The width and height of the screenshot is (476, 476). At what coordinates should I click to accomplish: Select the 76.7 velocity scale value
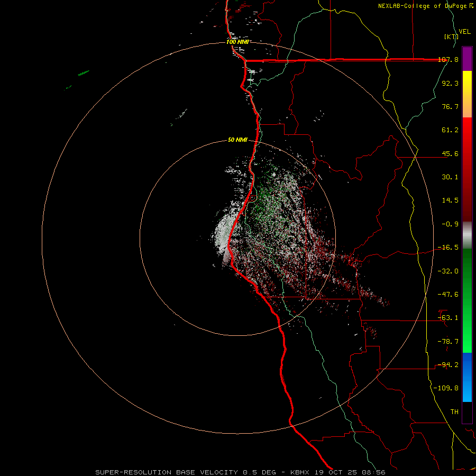tap(450, 106)
